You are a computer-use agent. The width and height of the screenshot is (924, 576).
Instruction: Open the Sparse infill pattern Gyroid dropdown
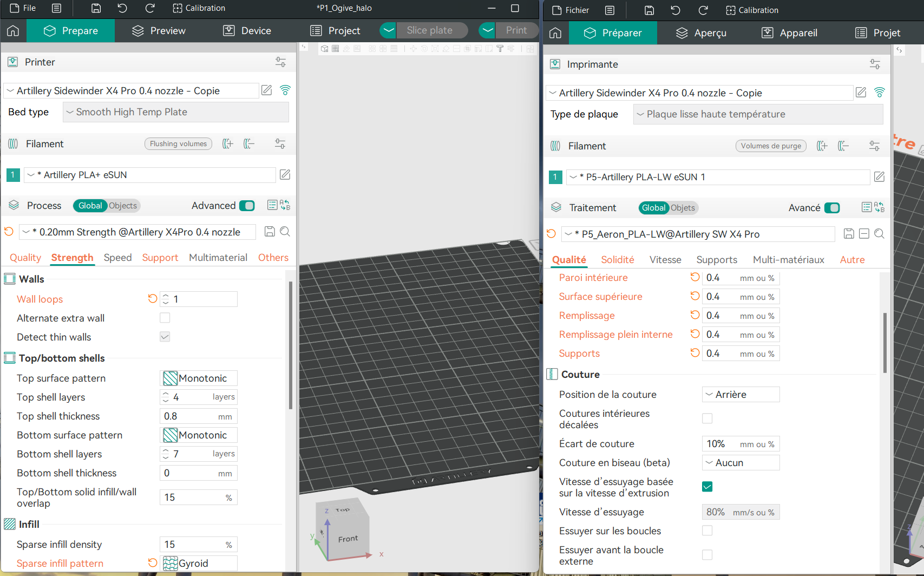coord(199,564)
